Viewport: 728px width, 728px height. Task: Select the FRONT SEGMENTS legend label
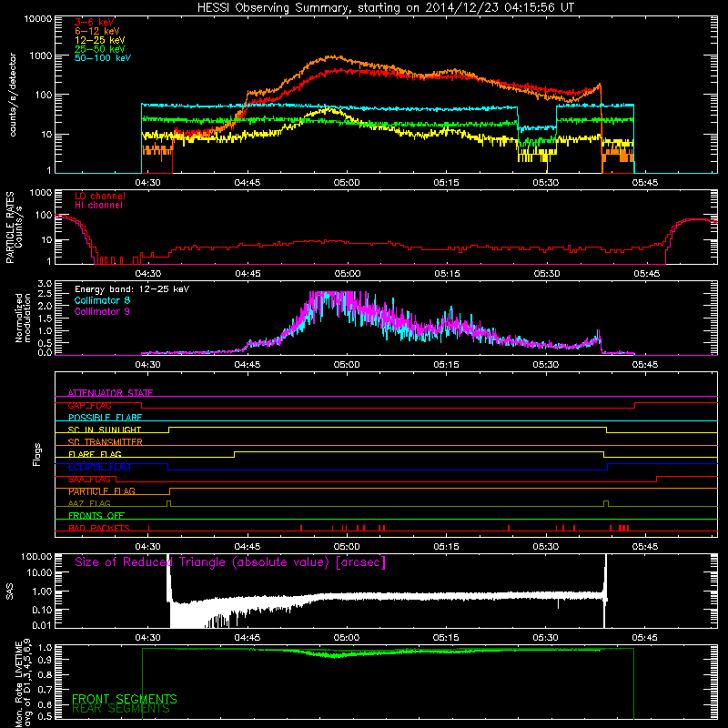pyautogui.click(x=125, y=699)
